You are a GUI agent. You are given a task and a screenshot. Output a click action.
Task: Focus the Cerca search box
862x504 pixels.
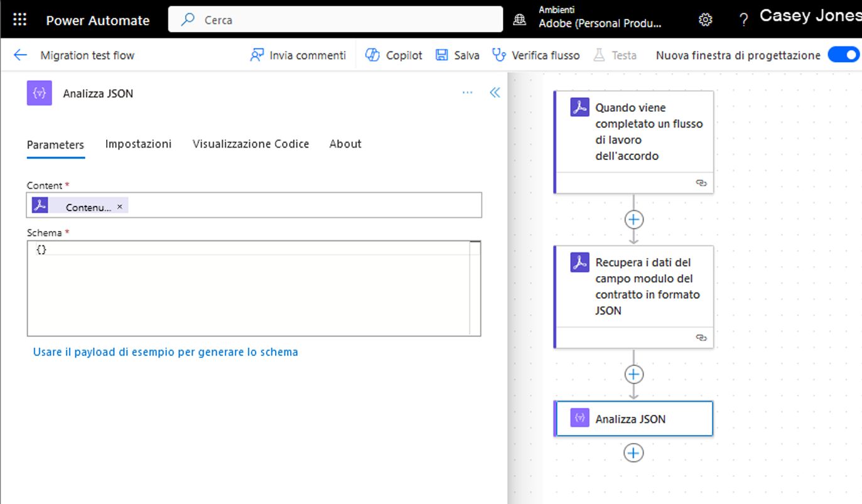(x=335, y=19)
